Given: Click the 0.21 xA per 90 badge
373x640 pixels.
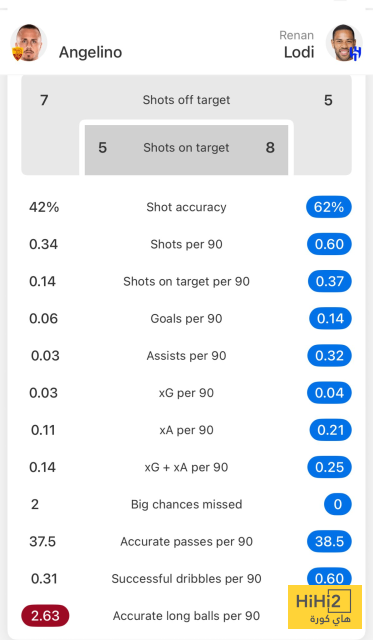Looking at the screenshot, I should 331,430.
